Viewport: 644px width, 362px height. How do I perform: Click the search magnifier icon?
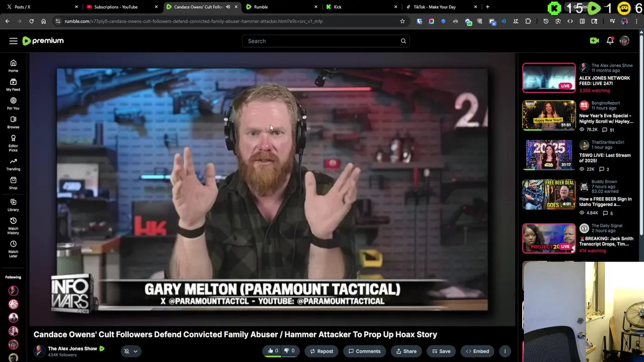tap(403, 41)
